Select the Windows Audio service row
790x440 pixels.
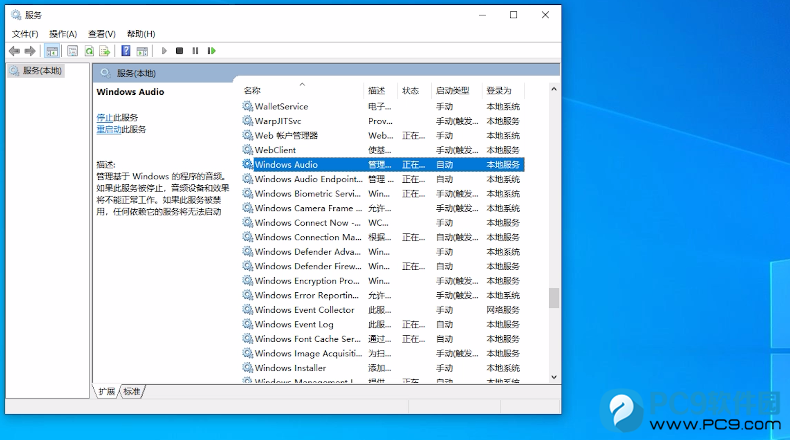tap(383, 164)
